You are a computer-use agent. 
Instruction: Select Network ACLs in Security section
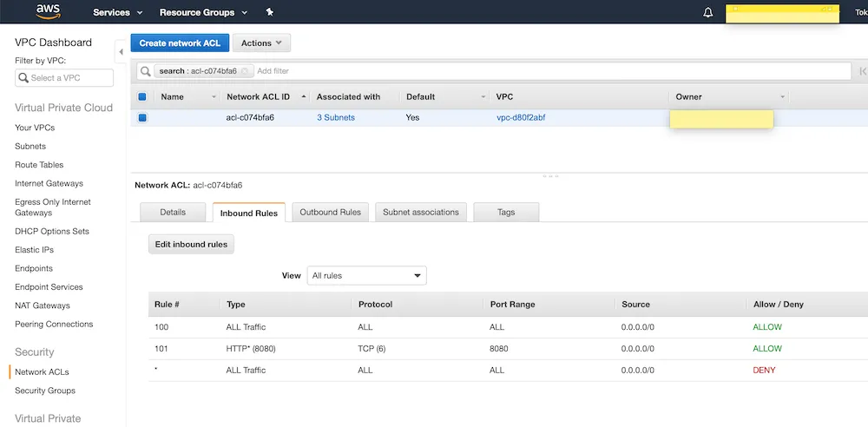(x=42, y=372)
